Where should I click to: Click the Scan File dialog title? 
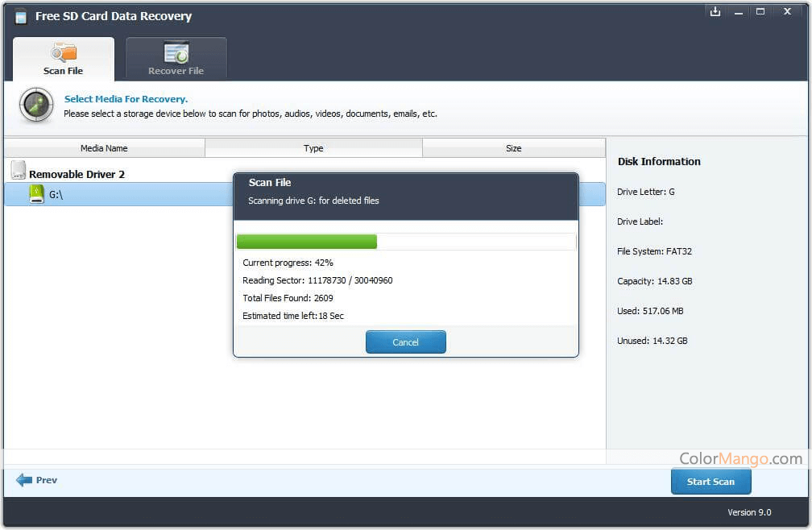(270, 183)
